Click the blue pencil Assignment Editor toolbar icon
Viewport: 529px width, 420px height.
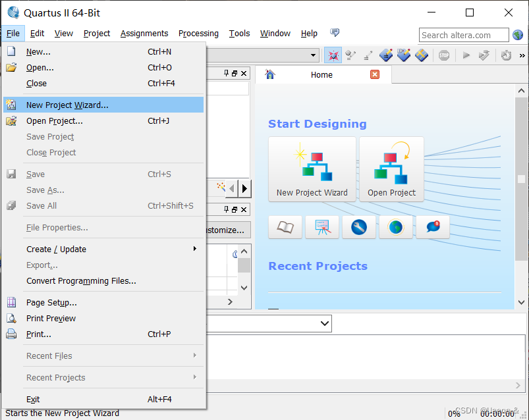386,55
